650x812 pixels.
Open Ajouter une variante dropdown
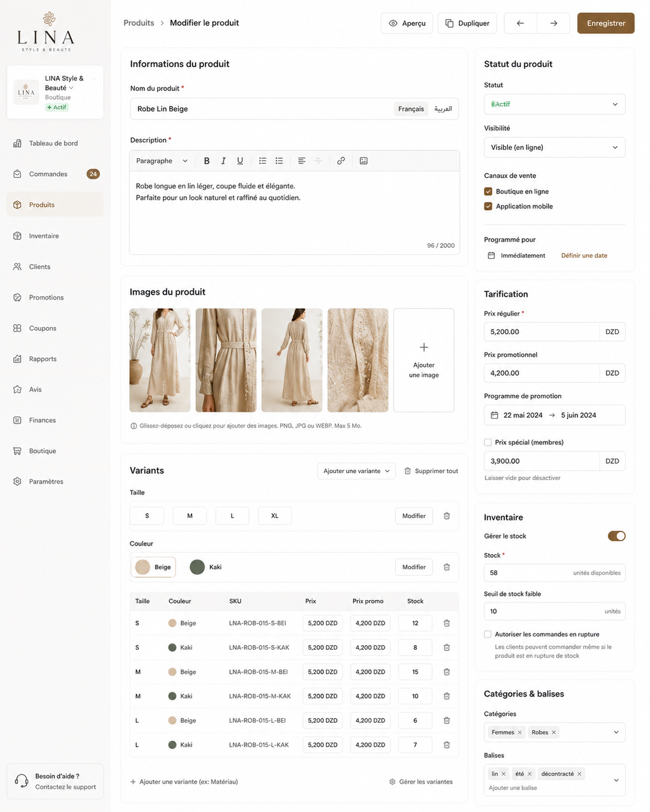coord(357,471)
